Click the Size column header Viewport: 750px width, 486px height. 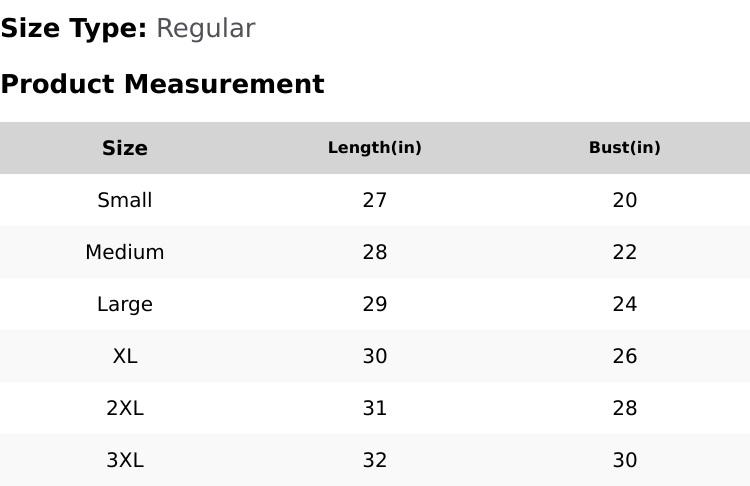[x=125, y=148]
